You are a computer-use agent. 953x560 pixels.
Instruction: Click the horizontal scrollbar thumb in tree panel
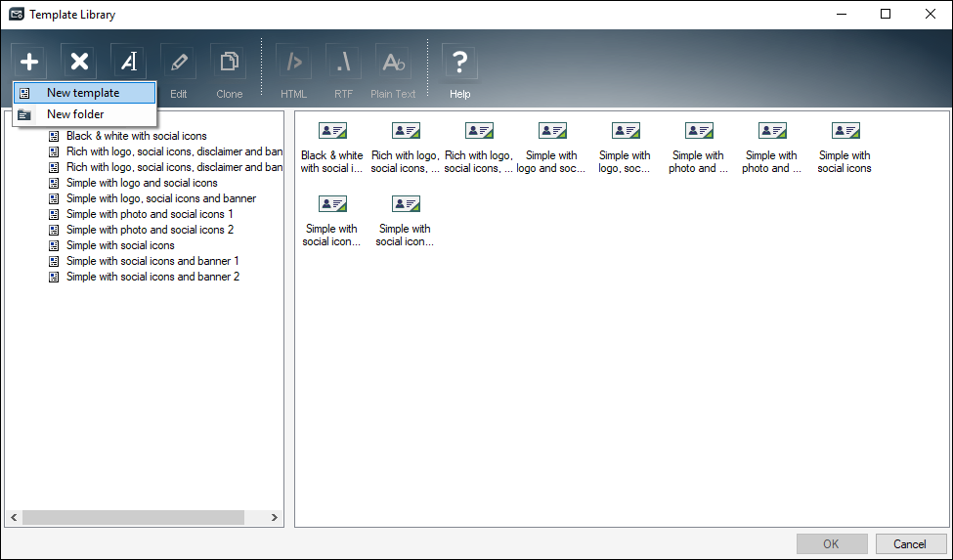coord(133,517)
